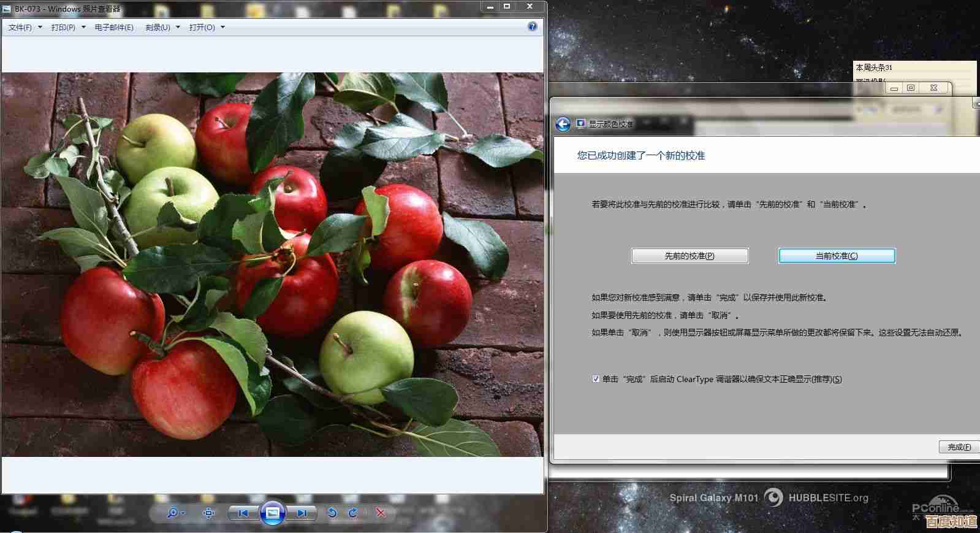Open the 刻录(U) menu
The height and width of the screenshot is (533, 980).
click(x=162, y=28)
